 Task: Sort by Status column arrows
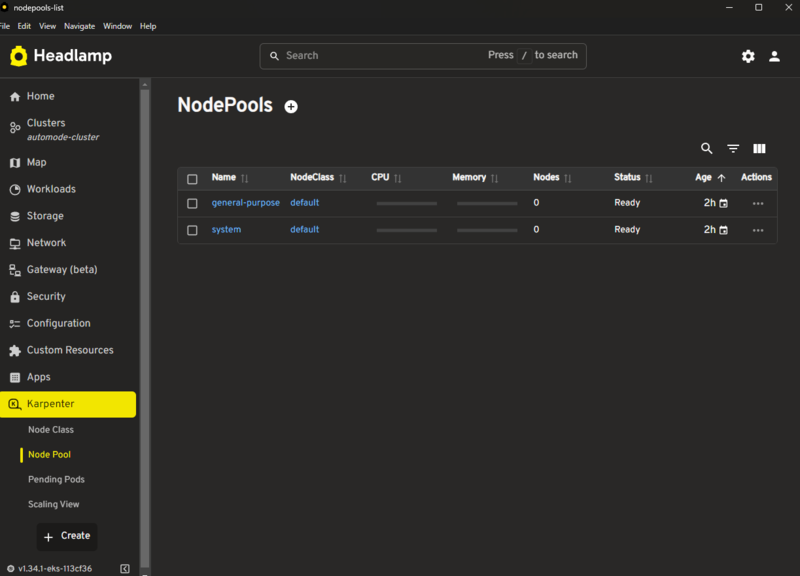[x=649, y=179]
